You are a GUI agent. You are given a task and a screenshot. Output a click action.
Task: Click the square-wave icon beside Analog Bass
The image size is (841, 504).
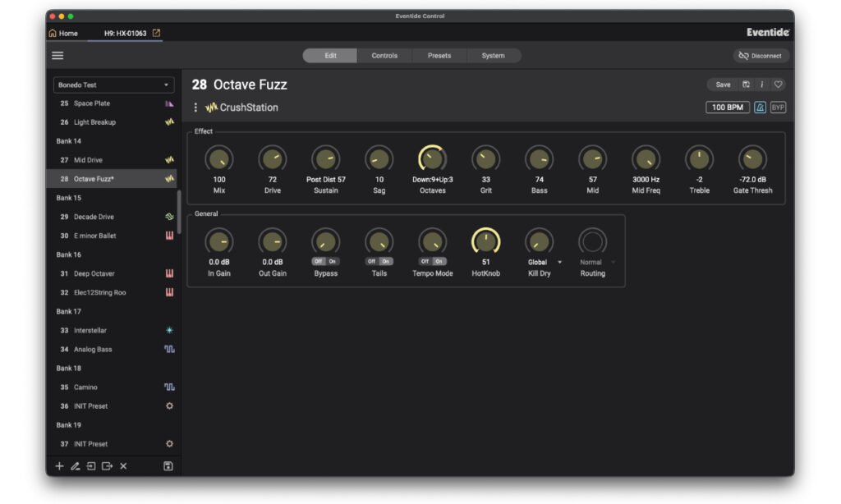(169, 349)
